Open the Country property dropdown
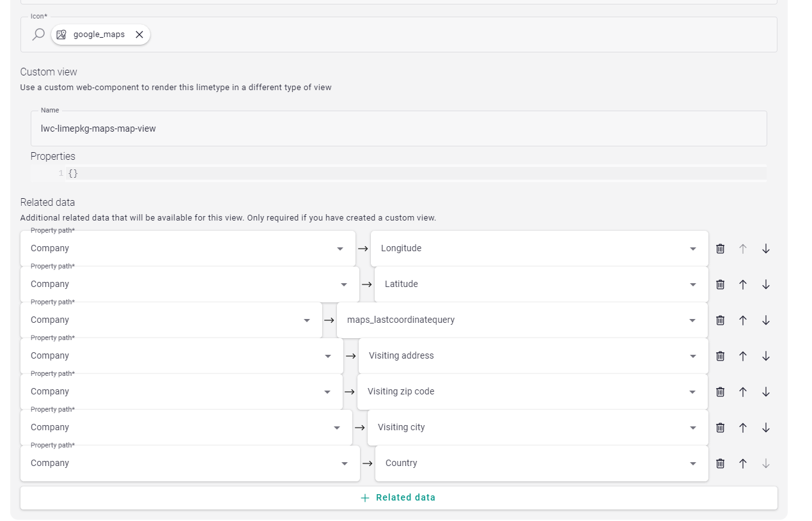The height and width of the screenshot is (521, 812). click(x=542, y=463)
